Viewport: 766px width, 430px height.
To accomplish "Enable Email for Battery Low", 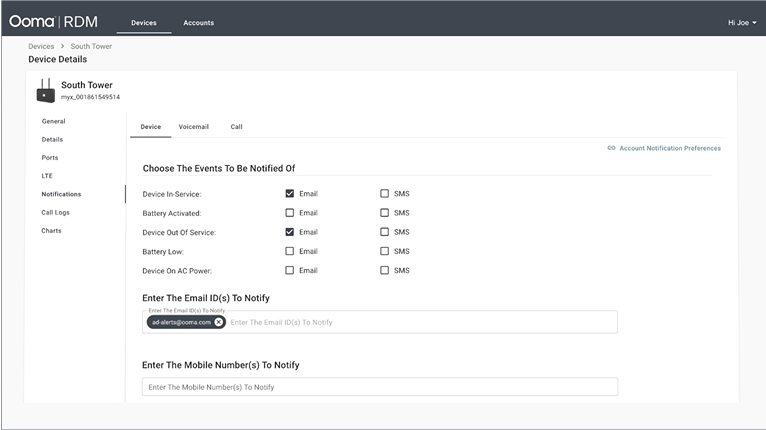I will (x=290, y=251).
